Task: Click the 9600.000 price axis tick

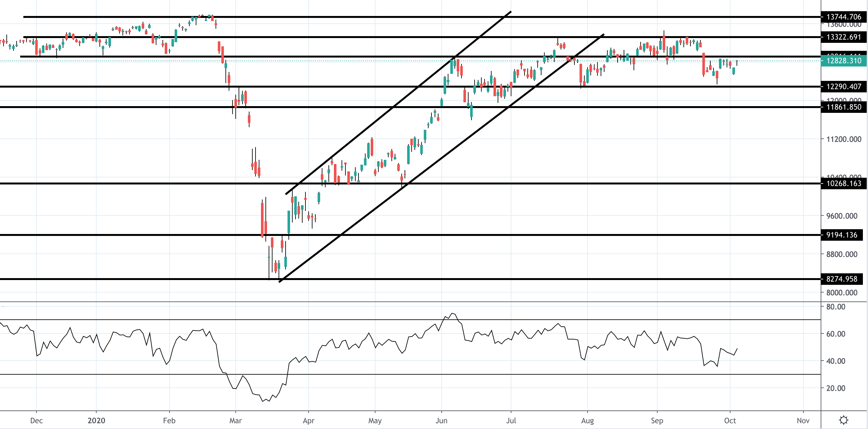Action: (841, 216)
